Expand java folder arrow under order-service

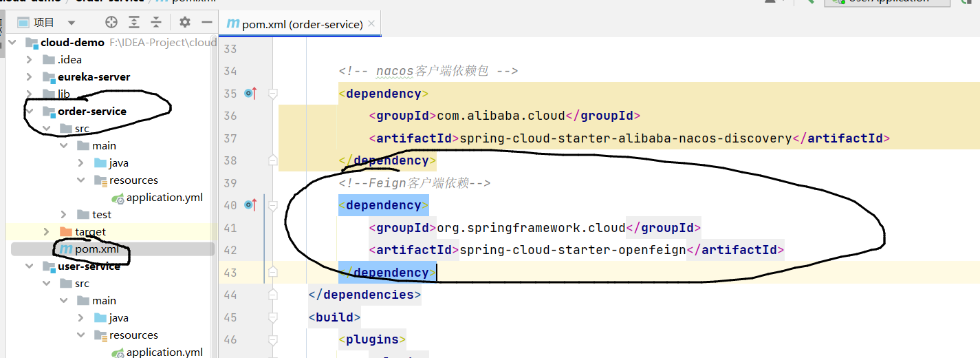tap(81, 163)
